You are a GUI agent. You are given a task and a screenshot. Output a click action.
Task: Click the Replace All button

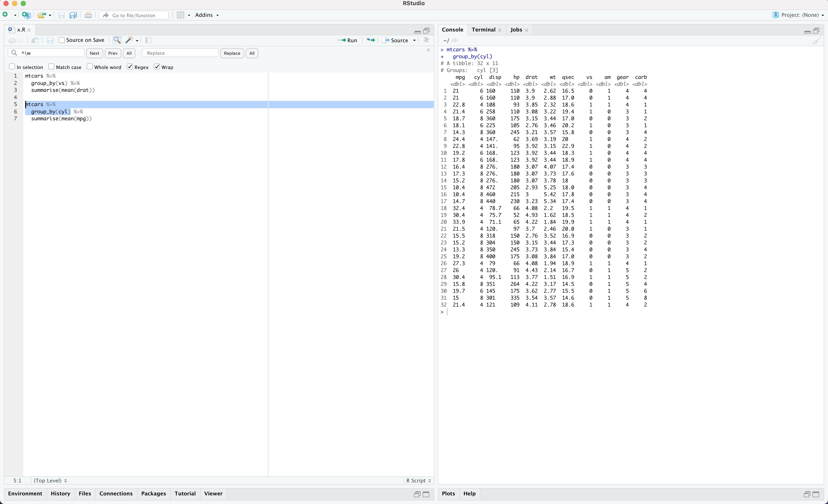tap(252, 53)
